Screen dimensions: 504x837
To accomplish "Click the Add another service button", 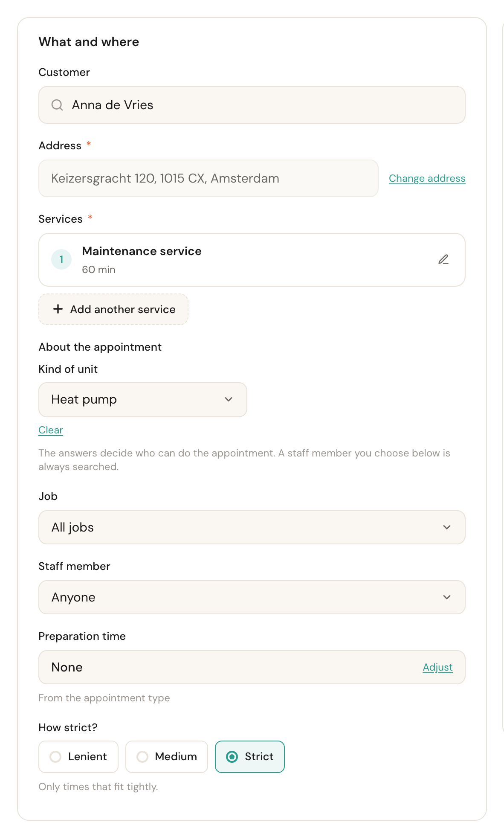I will pyautogui.click(x=113, y=309).
